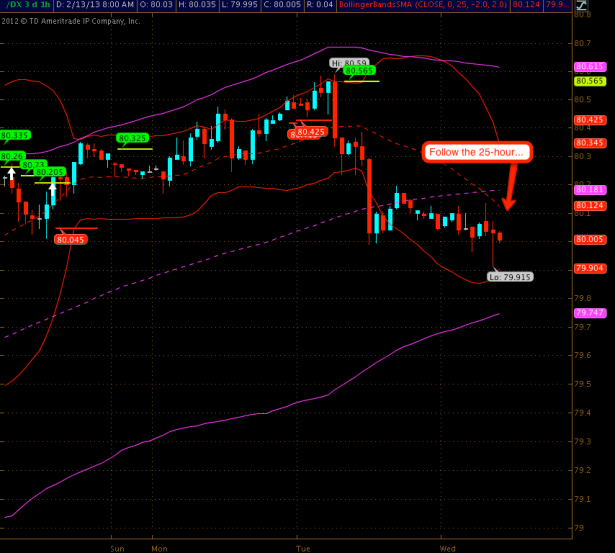
Task: Select the 'Follow the 25-hour...' annotation bubble
Action: point(476,152)
